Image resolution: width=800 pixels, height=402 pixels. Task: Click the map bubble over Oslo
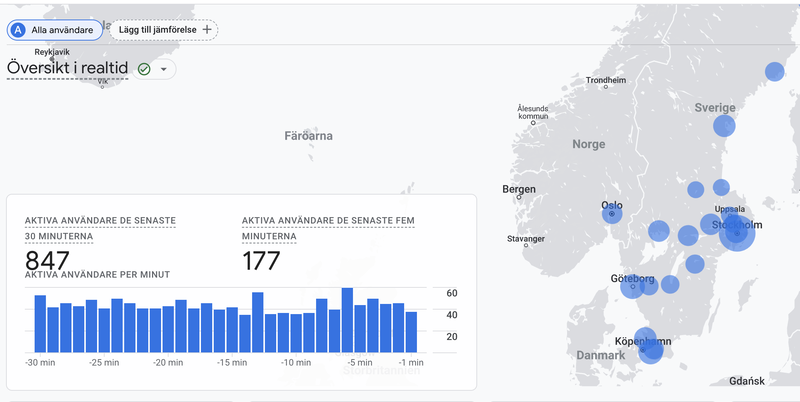[612, 214]
